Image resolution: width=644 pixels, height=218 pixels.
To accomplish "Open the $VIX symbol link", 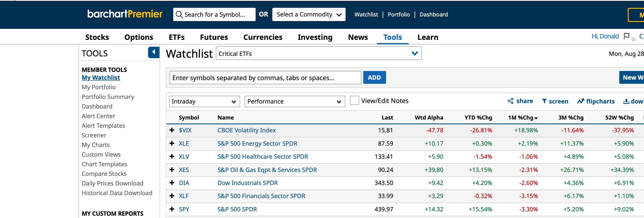I will pos(185,130).
